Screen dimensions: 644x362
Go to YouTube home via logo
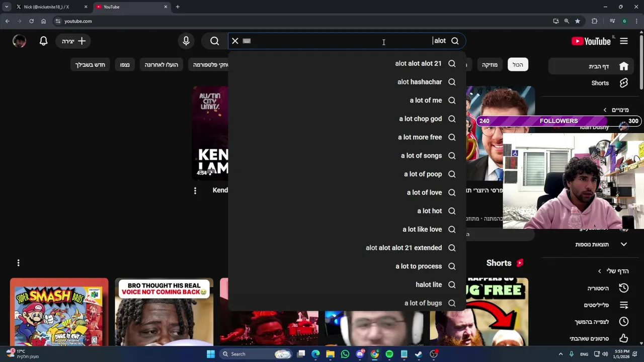coord(592,41)
